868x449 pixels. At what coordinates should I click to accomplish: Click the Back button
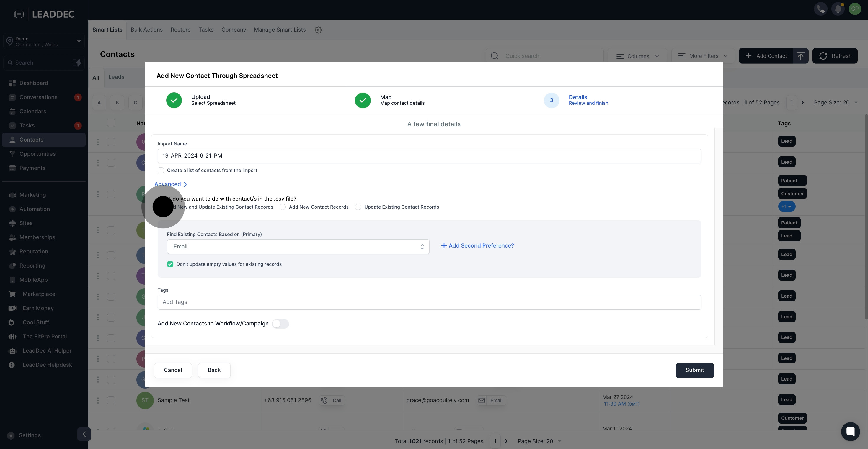tap(214, 370)
